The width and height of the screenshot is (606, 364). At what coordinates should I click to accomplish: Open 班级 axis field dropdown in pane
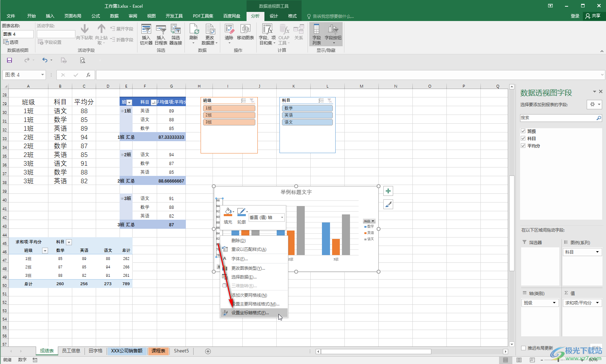[554, 303]
